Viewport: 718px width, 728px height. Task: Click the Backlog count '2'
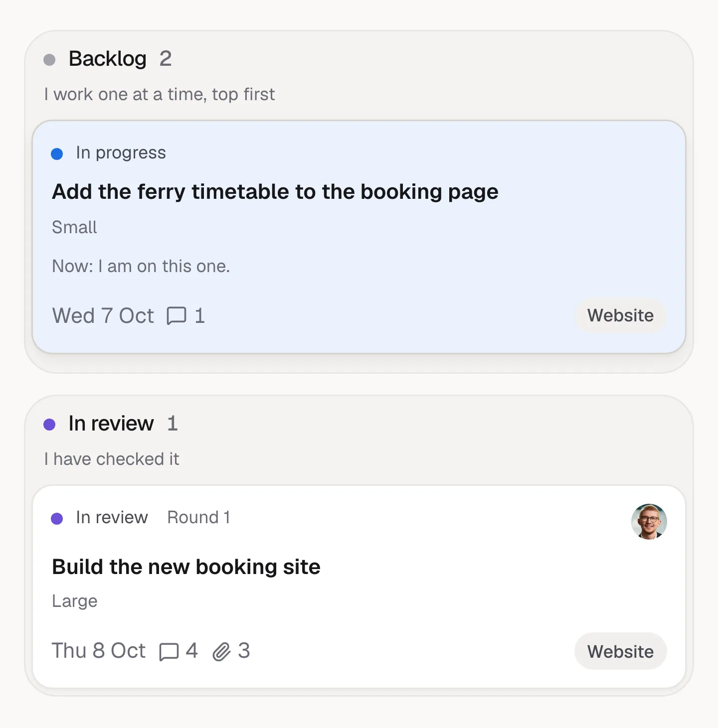click(x=166, y=59)
